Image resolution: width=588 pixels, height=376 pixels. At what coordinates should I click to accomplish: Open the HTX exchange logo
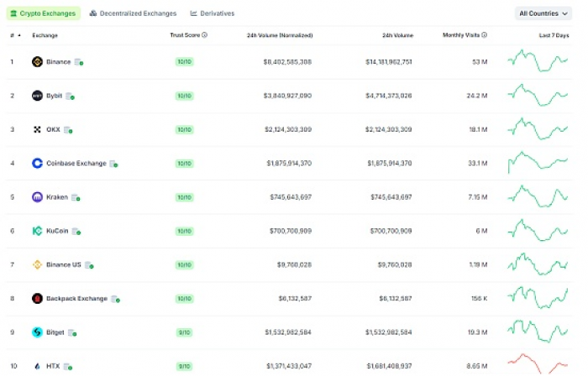tap(37, 366)
